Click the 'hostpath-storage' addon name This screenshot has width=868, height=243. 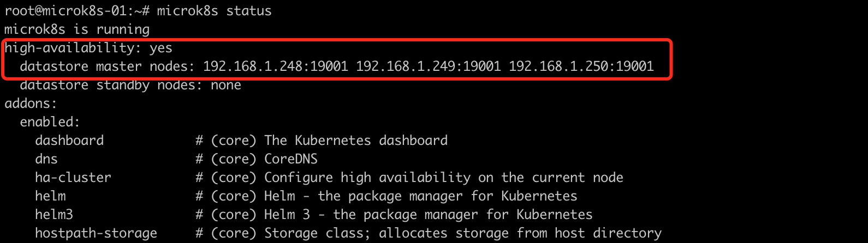pyautogui.click(x=96, y=233)
